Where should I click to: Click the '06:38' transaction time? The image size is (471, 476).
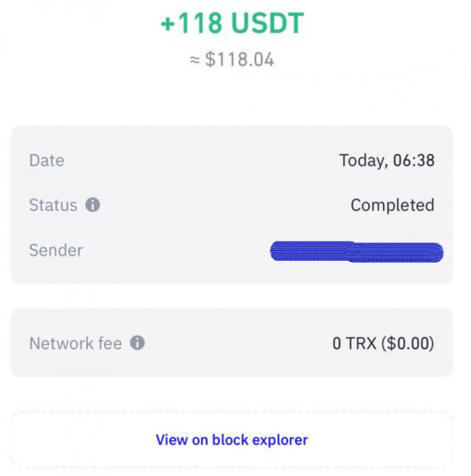pyautogui.click(x=416, y=161)
